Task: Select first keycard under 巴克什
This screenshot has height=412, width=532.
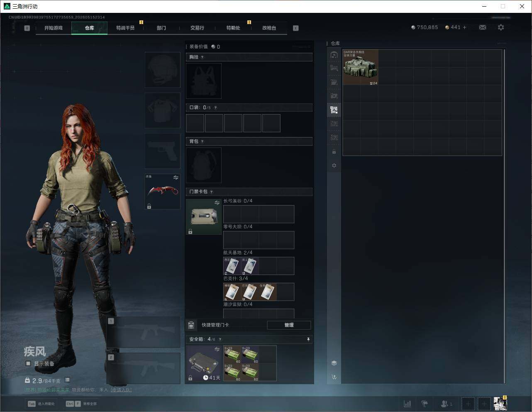Action: pyautogui.click(x=232, y=292)
